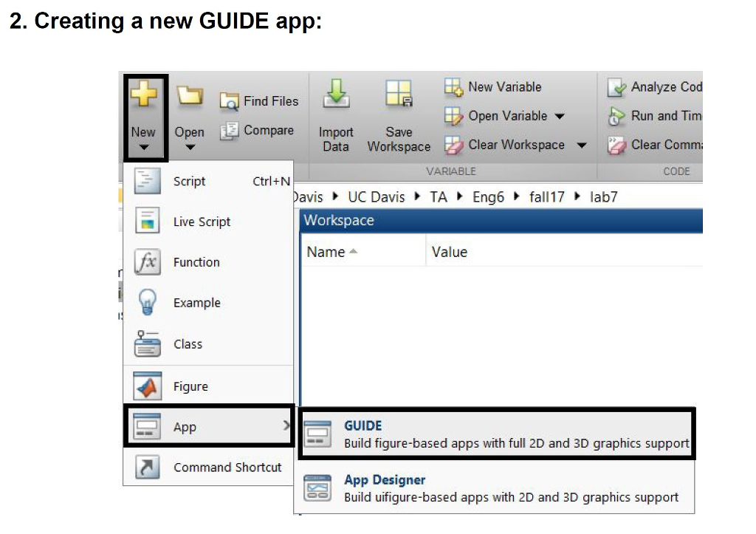756x534 pixels.
Task: Click the yellow plus New icon
Action: 144,94
